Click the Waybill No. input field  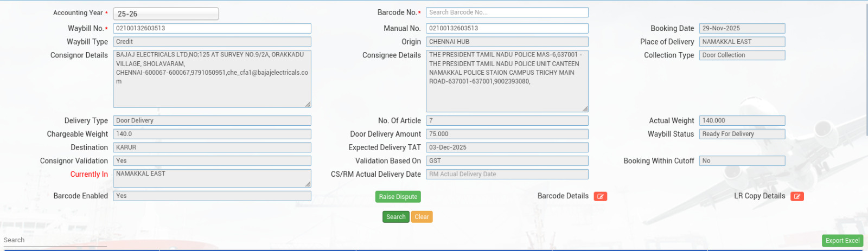(x=212, y=28)
